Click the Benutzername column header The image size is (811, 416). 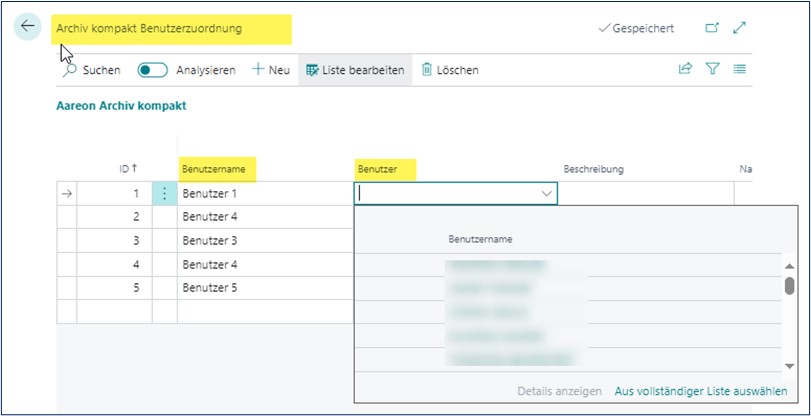click(x=213, y=169)
